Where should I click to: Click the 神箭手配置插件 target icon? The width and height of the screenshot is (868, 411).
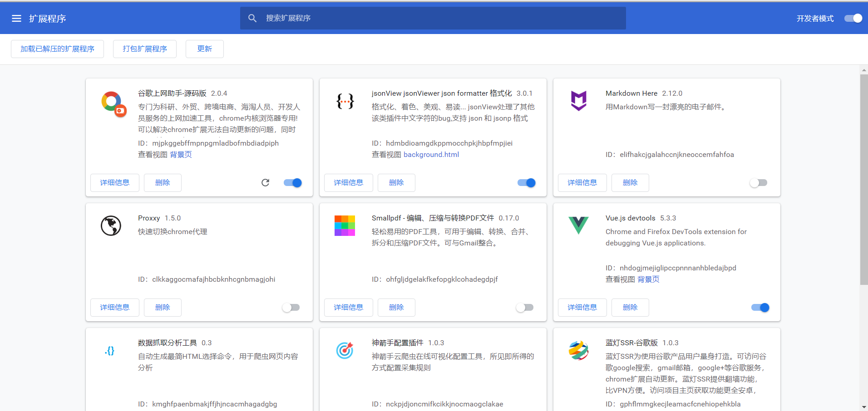pos(345,350)
